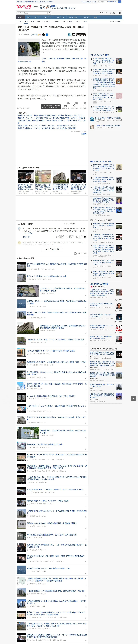Open article 首都圏の「闇バイト」連続強盗

pyautogui.click(x=56, y=302)
